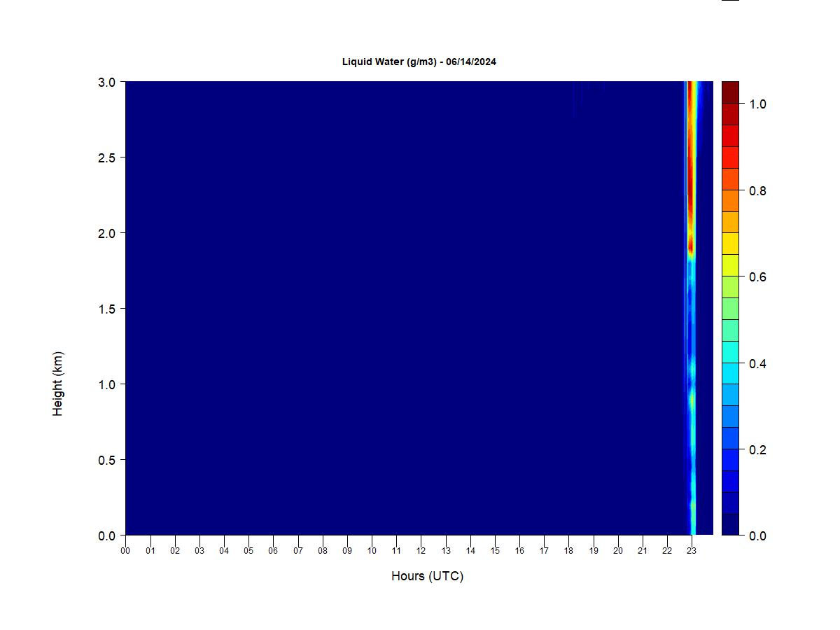Image resolution: width=840 pixels, height=630 pixels.
Task: Click hour tick label '18'
Action: 568,550
